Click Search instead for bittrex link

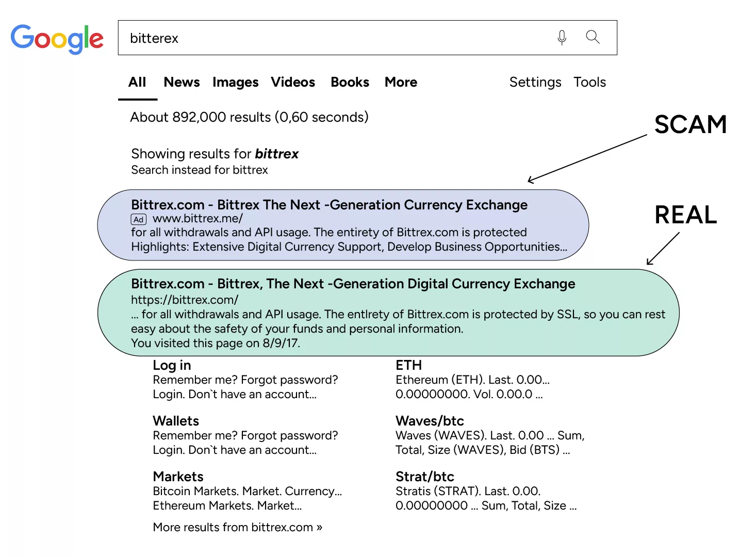[199, 170]
